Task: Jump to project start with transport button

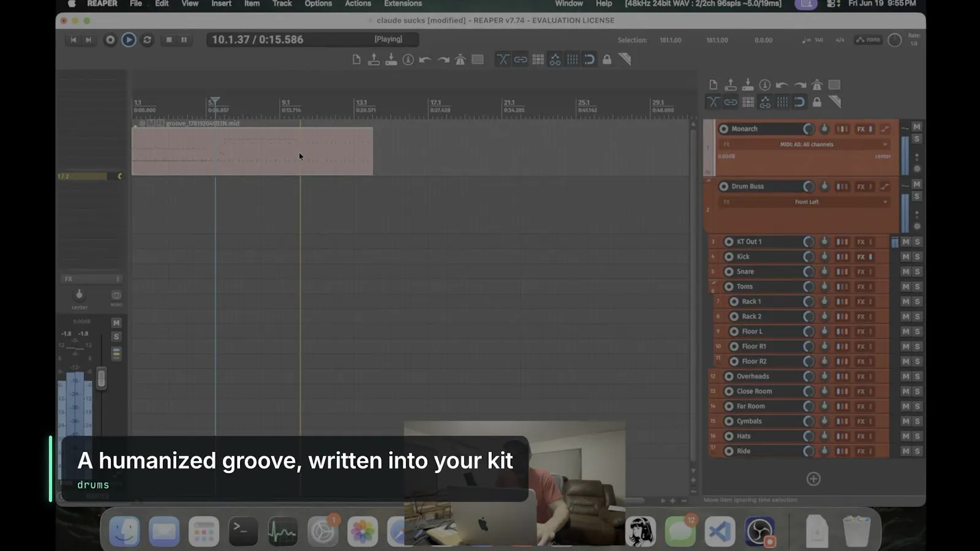Action: 73,40
